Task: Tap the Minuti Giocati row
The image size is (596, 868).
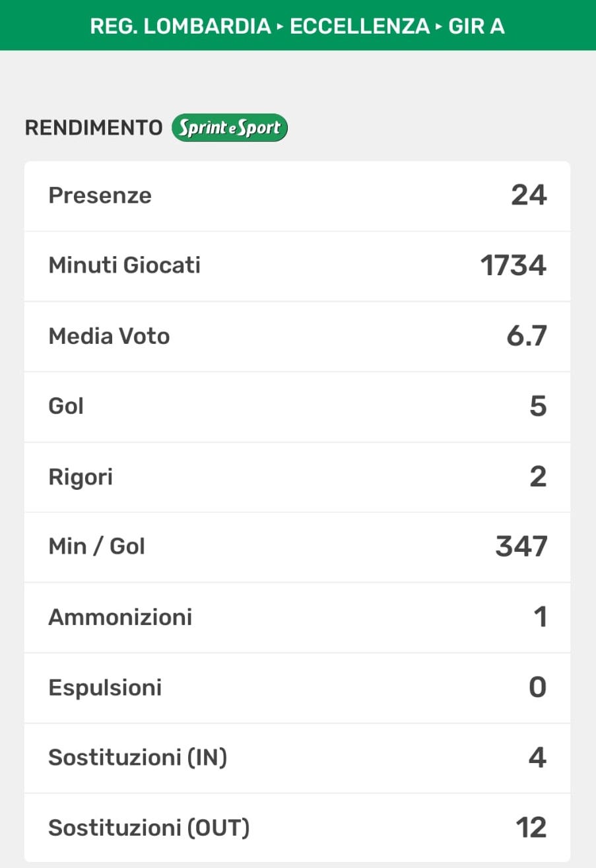Action: point(298,266)
